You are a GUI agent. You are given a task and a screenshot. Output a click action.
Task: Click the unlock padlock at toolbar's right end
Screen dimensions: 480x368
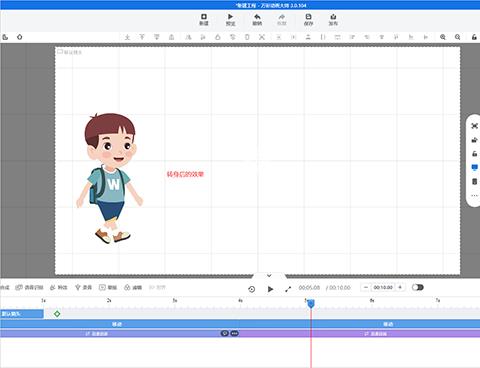click(474, 37)
